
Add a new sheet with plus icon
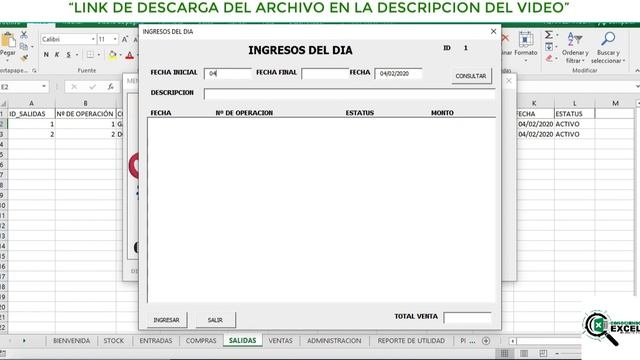pos(486,340)
